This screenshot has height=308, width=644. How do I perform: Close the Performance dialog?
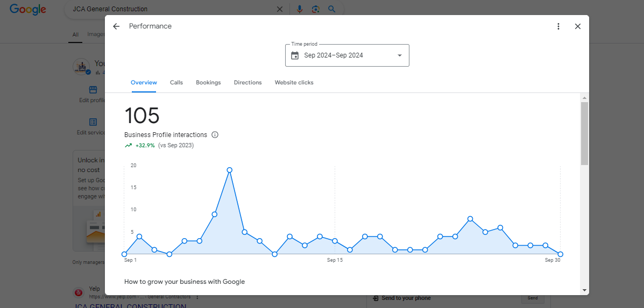tap(578, 26)
